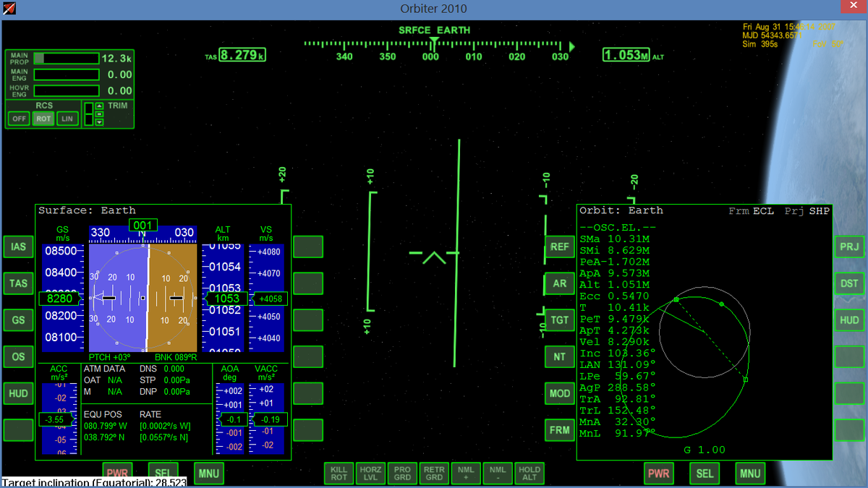
Task: Toggle NML - orientation mode
Action: [498, 474]
